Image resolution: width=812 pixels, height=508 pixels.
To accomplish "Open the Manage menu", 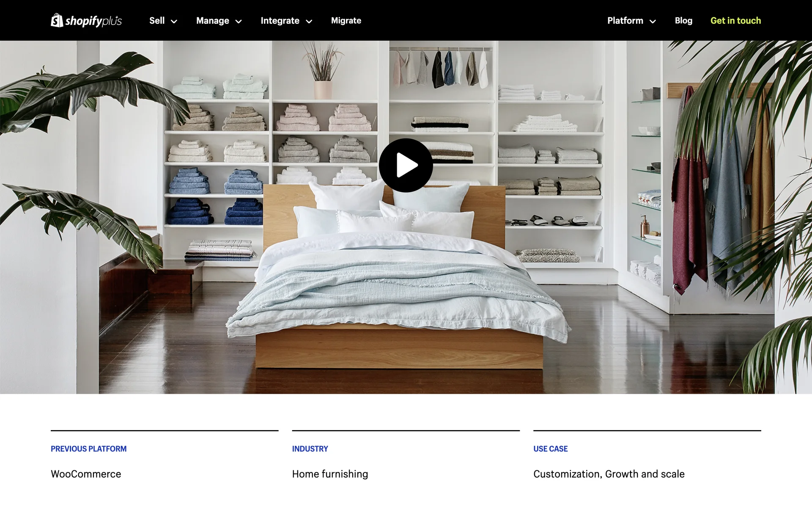I will (212, 21).
